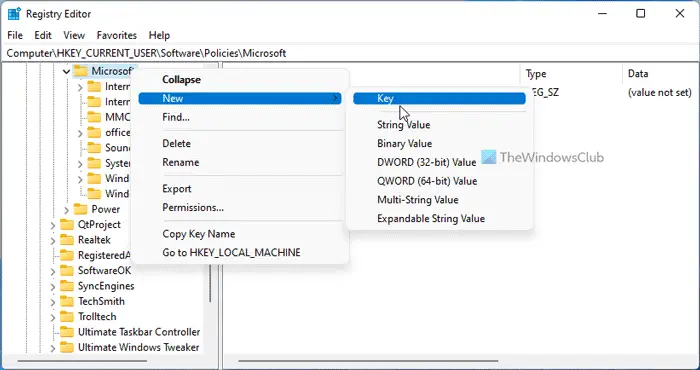Minimize the Registry Editor window

601,14
